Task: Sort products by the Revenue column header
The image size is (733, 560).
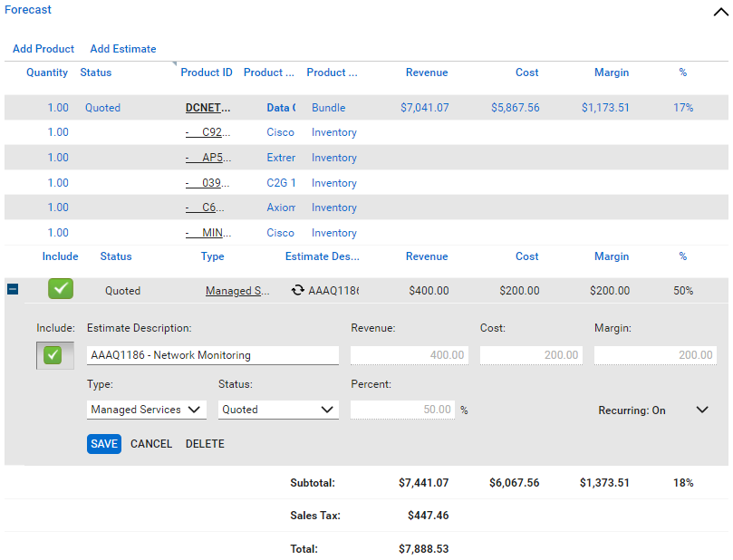Action: click(x=427, y=72)
